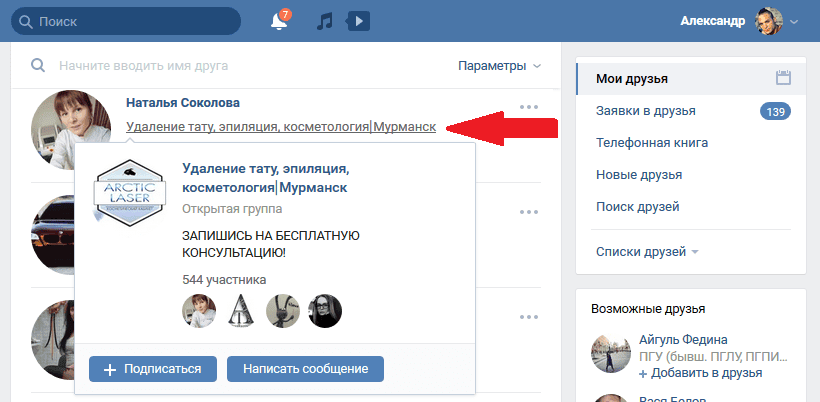Open 544 участника members link
820x402 pixels.
pos(224,280)
